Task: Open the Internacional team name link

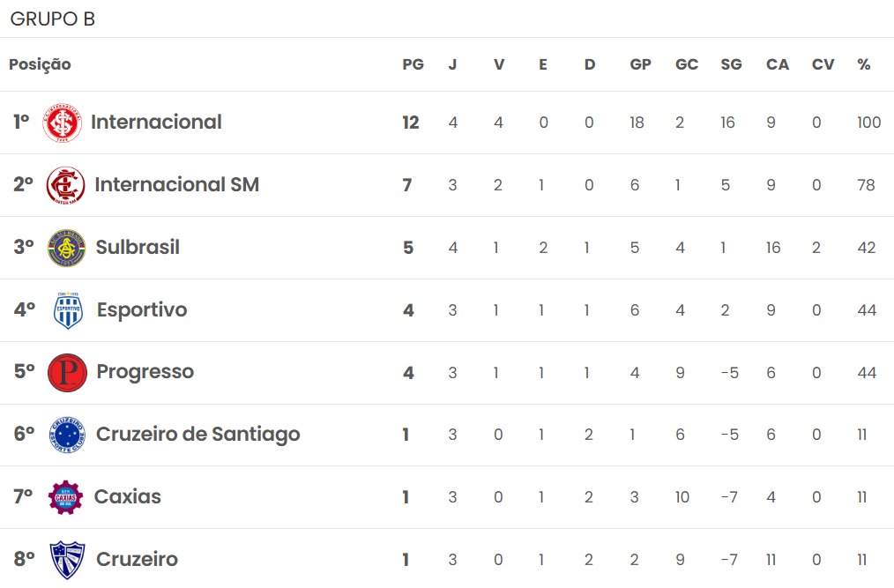Action: click(x=156, y=122)
